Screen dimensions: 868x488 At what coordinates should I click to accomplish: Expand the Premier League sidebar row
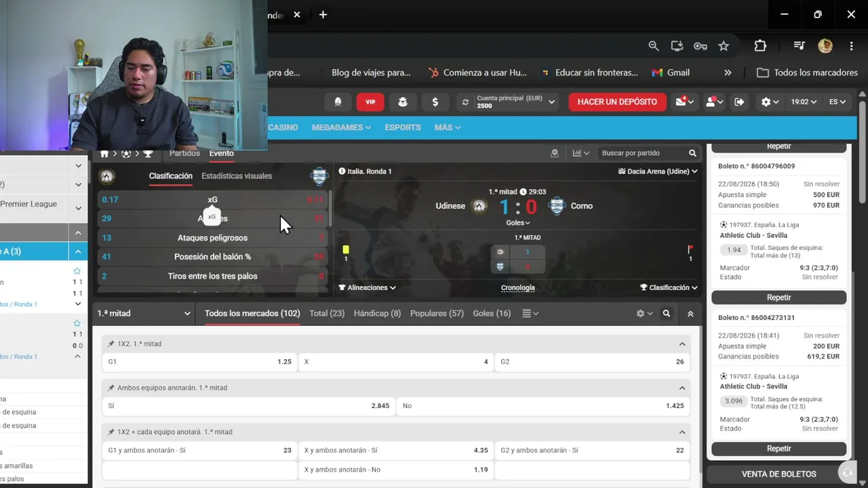pyautogui.click(x=79, y=208)
